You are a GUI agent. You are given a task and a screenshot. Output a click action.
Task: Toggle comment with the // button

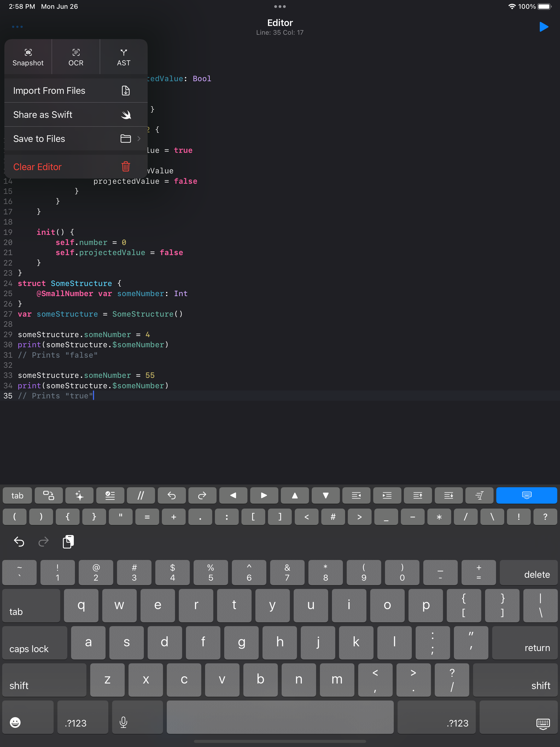(x=141, y=496)
